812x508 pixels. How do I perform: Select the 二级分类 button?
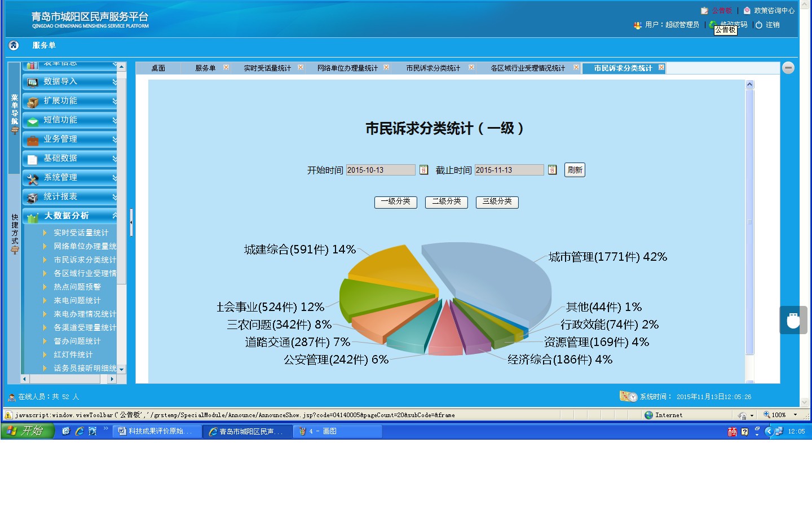446,202
